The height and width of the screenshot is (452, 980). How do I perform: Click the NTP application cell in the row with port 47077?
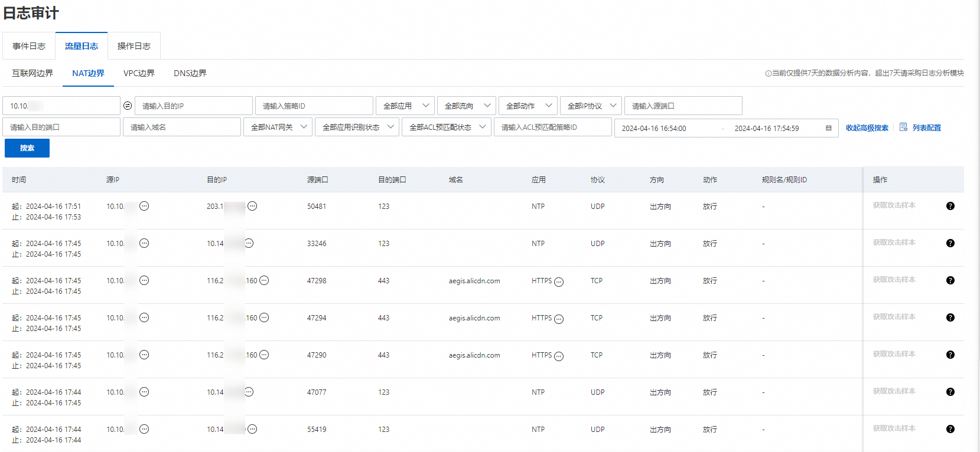click(x=538, y=392)
